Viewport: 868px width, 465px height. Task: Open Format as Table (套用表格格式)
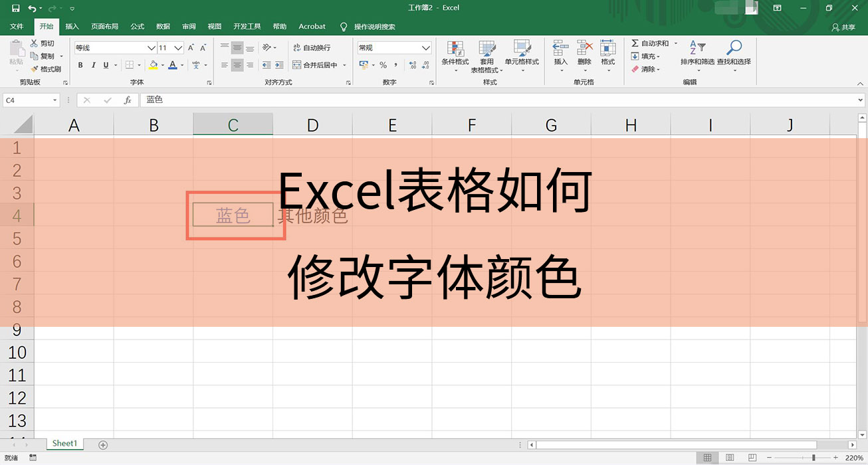pyautogui.click(x=487, y=56)
